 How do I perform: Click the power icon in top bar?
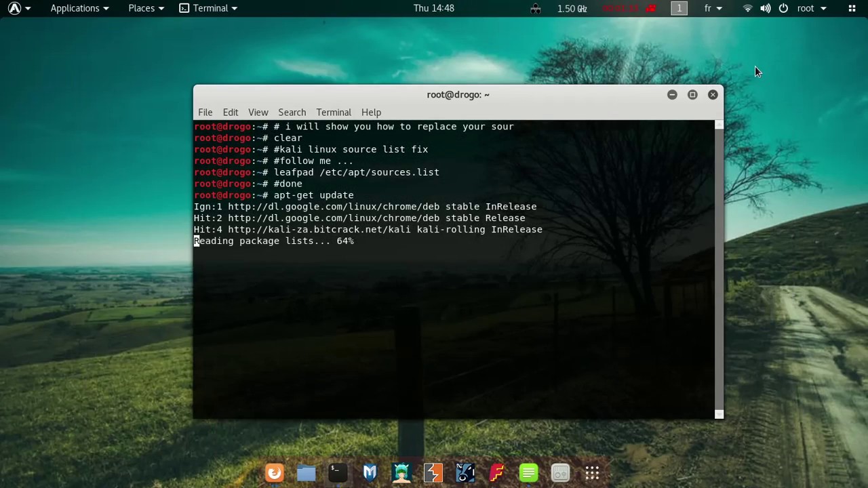click(x=783, y=8)
